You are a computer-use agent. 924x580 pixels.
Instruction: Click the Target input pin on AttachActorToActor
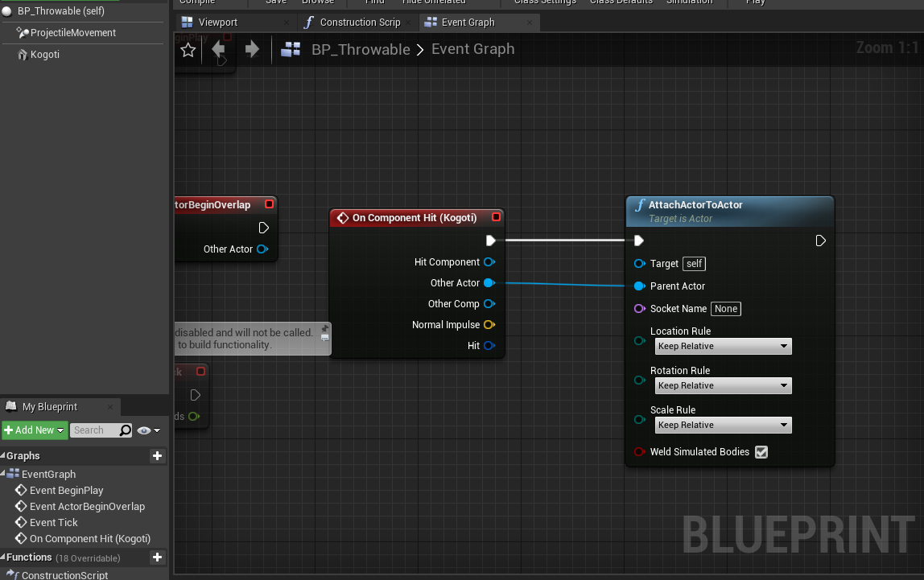(x=639, y=264)
